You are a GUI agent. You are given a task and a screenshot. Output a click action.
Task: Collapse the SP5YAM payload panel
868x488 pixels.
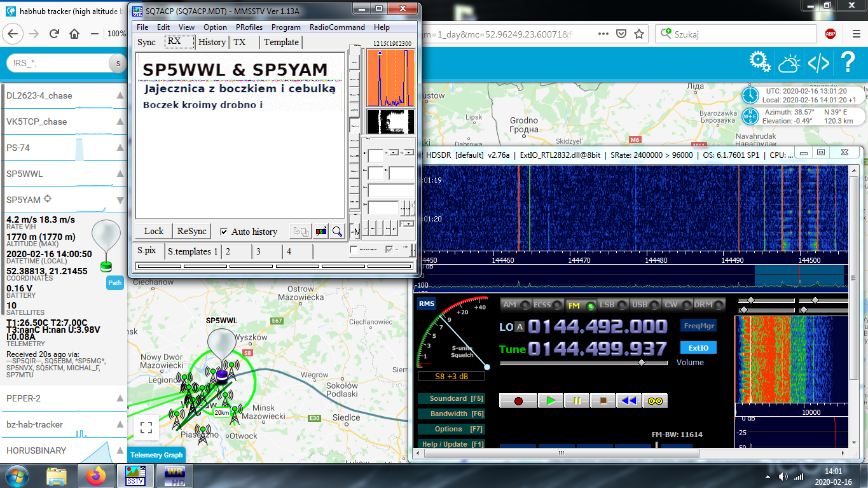pyautogui.click(x=120, y=200)
